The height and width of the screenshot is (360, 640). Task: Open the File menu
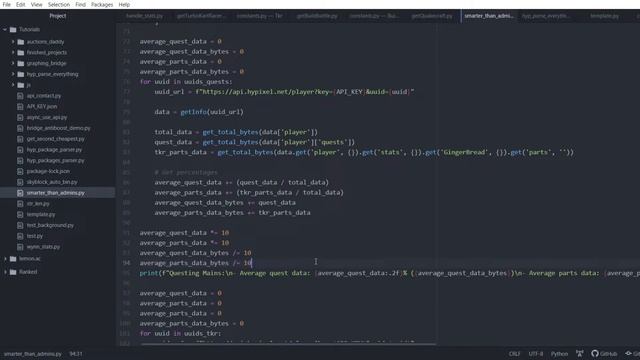point(7,4)
